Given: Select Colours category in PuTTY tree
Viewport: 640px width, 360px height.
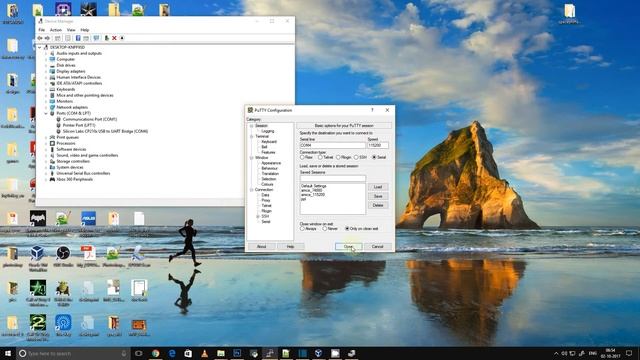Looking at the screenshot, I should [267, 184].
